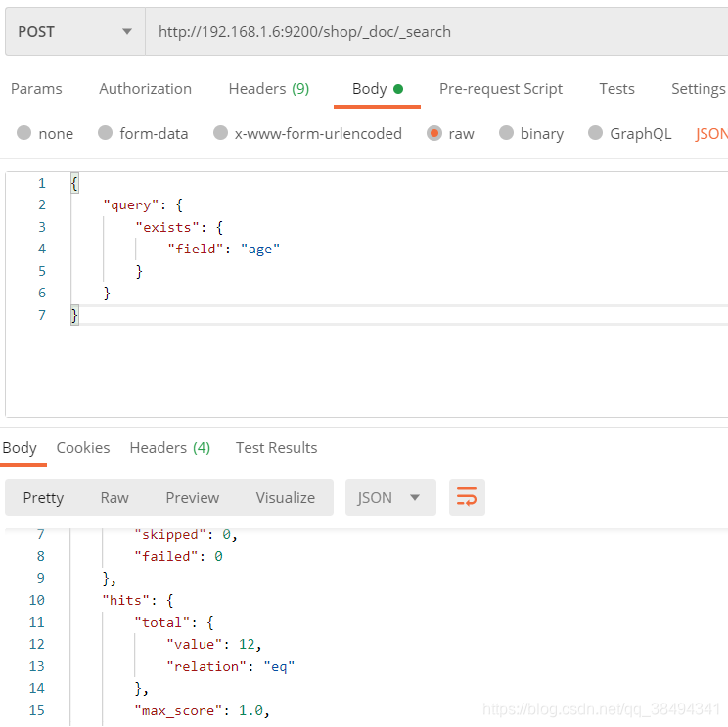Open the Pre-request Script tab
728x727 pixels.
click(x=500, y=88)
